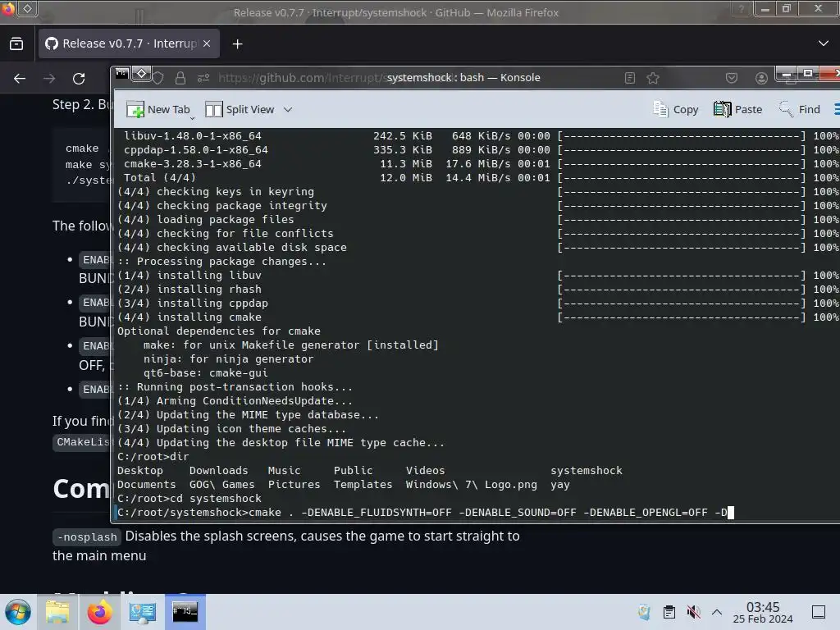Click the Show Desktop button
The width and height of the screenshot is (840, 630).
pos(819,612)
